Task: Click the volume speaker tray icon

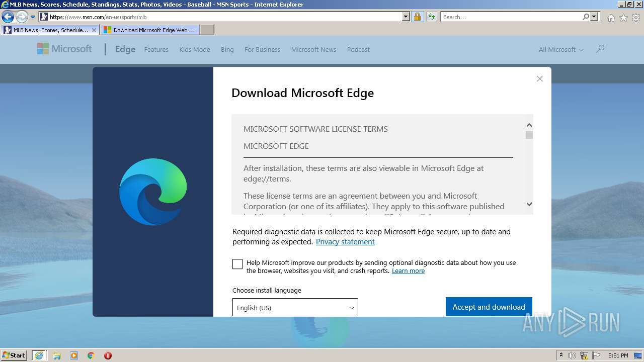Action: coord(572,355)
